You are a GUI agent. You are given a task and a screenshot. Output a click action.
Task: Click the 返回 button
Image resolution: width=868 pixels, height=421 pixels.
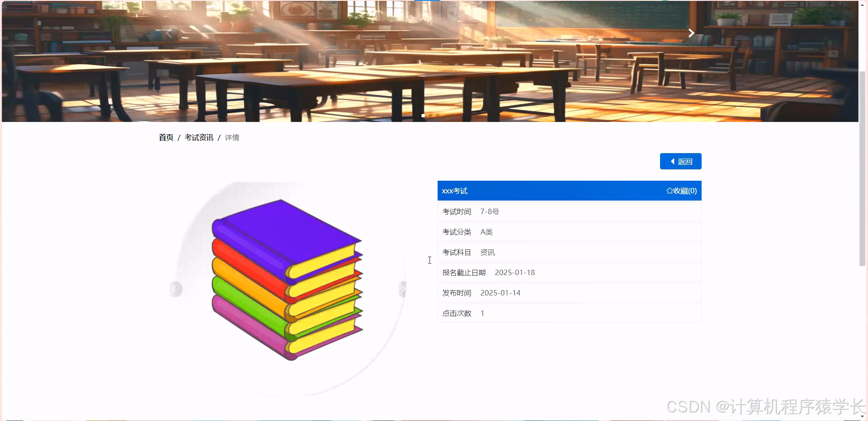680,161
